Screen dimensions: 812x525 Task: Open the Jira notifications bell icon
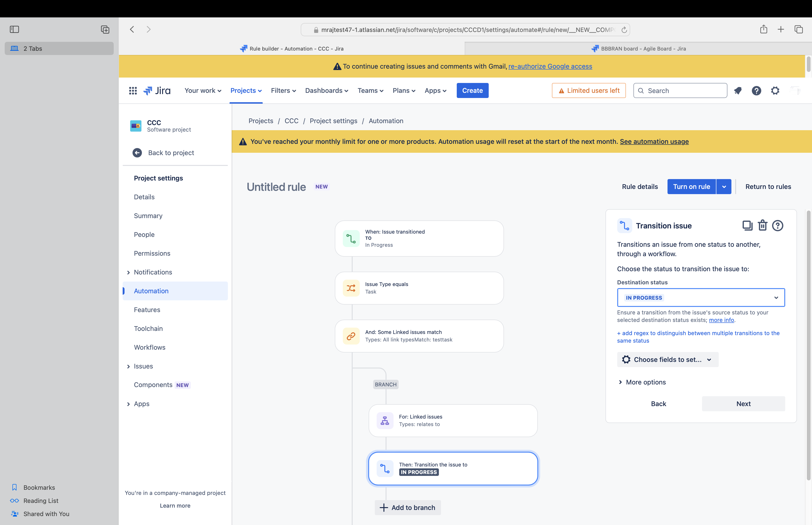tap(738, 91)
